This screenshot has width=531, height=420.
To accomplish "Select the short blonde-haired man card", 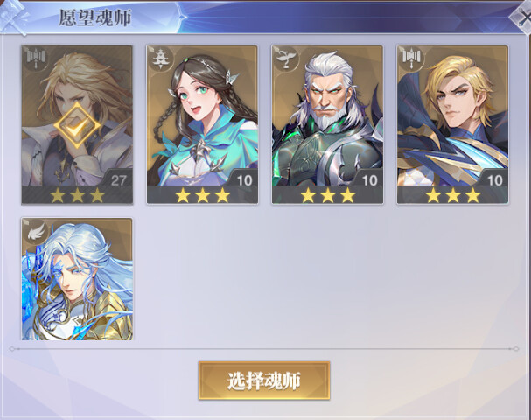I will [x=453, y=124].
